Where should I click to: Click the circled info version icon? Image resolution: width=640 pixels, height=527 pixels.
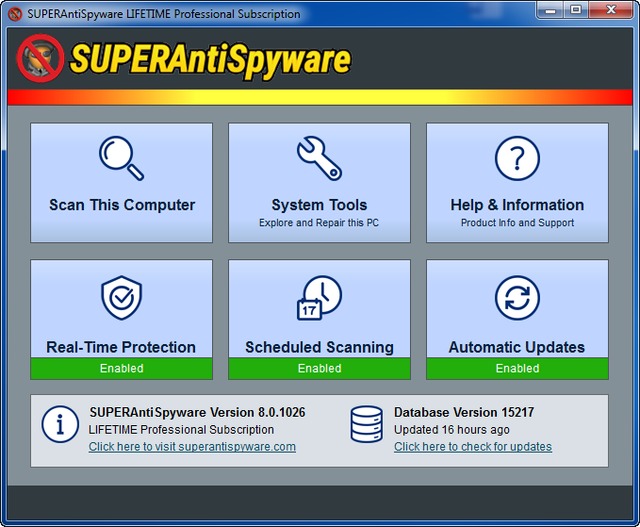(x=60, y=425)
